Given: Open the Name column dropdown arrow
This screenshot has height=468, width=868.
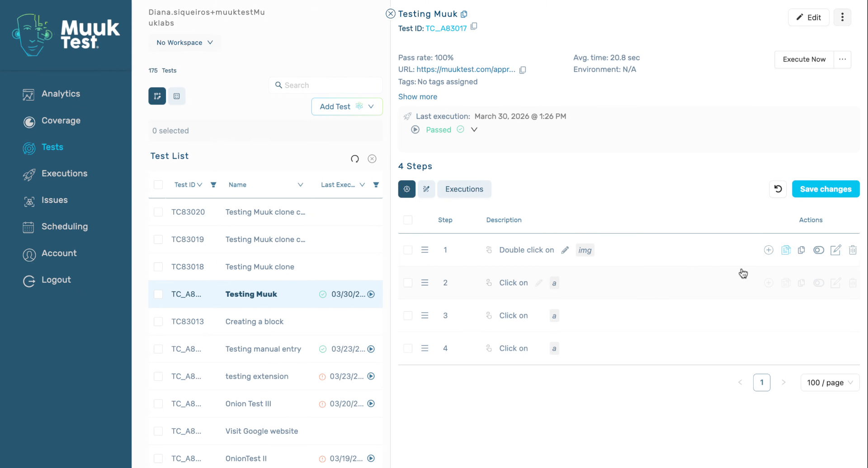Looking at the screenshot, I should click(x=300, y=185).
